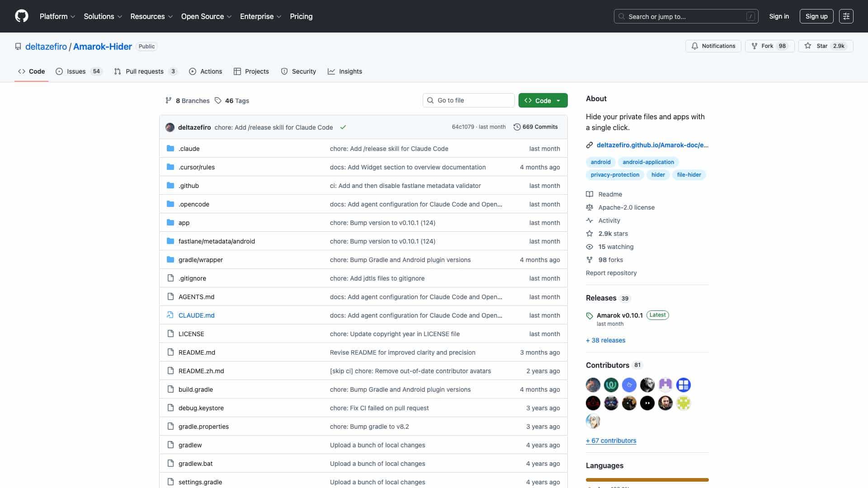Screen dimensions: 868x488
Task: Switch to the Issues tab
Action: [79, 71]
